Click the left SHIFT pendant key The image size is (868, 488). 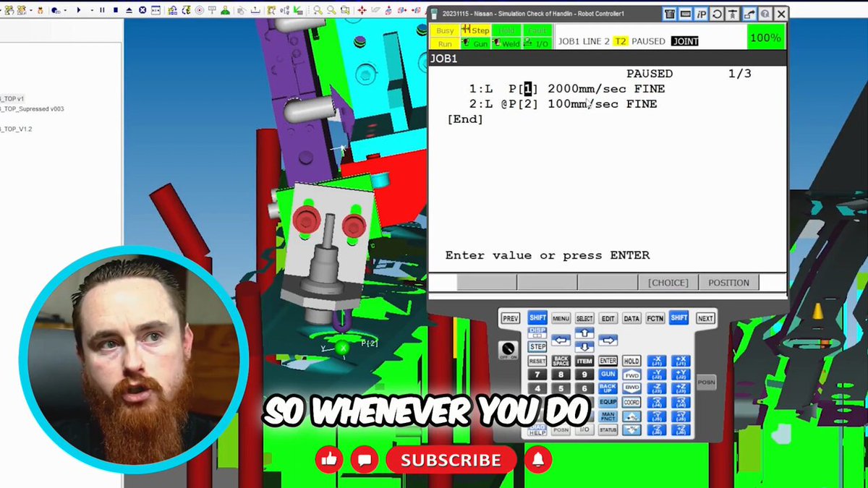pos(537,317)
